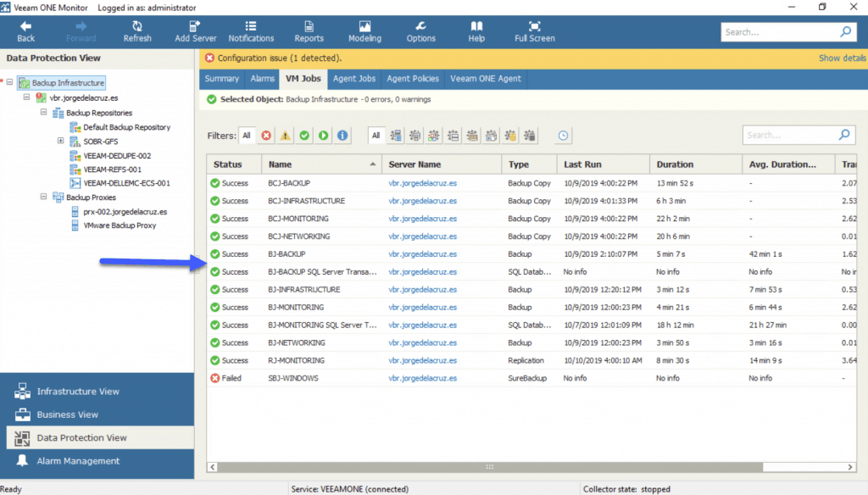Image resolution: width=868 pixels, height=495 pixels.
Task: Sort by the Duration column header
Action: click(695, 164)
